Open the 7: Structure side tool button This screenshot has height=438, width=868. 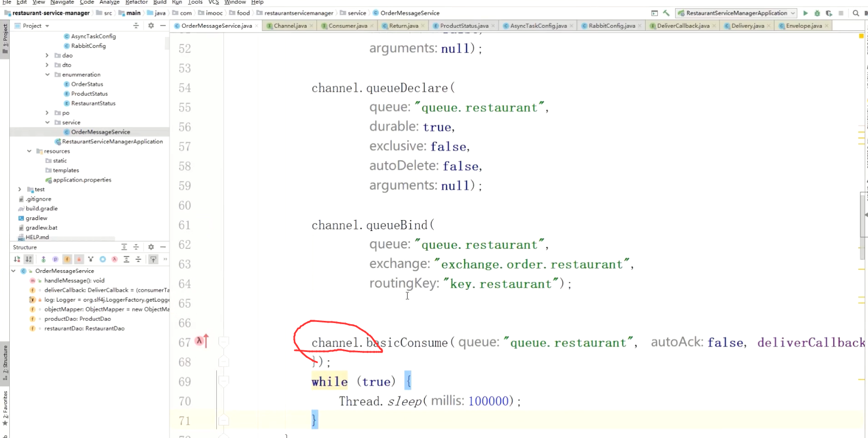coord(5,363)
